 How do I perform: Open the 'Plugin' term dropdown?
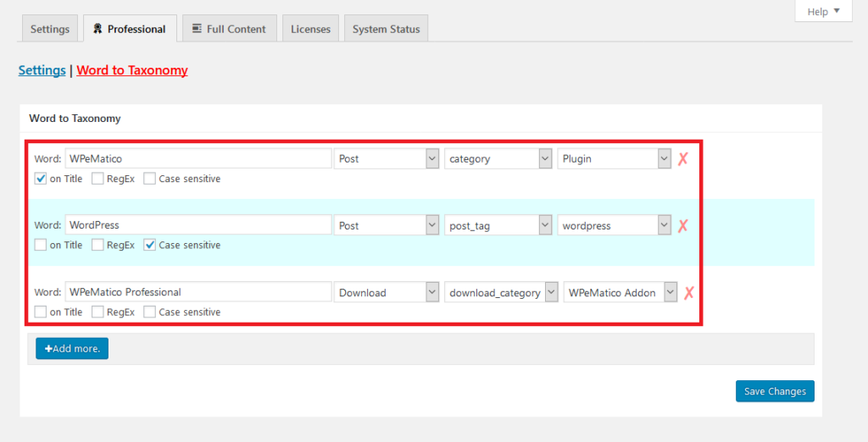(614, 159)
